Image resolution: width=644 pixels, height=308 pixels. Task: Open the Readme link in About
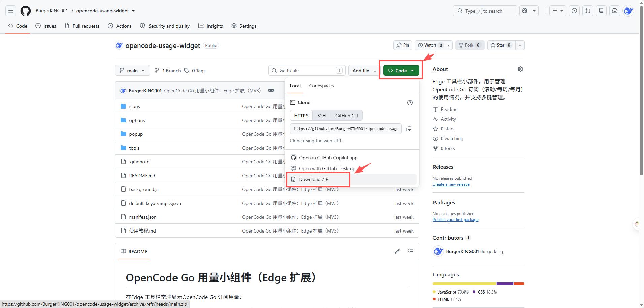[x=445, y=109]
